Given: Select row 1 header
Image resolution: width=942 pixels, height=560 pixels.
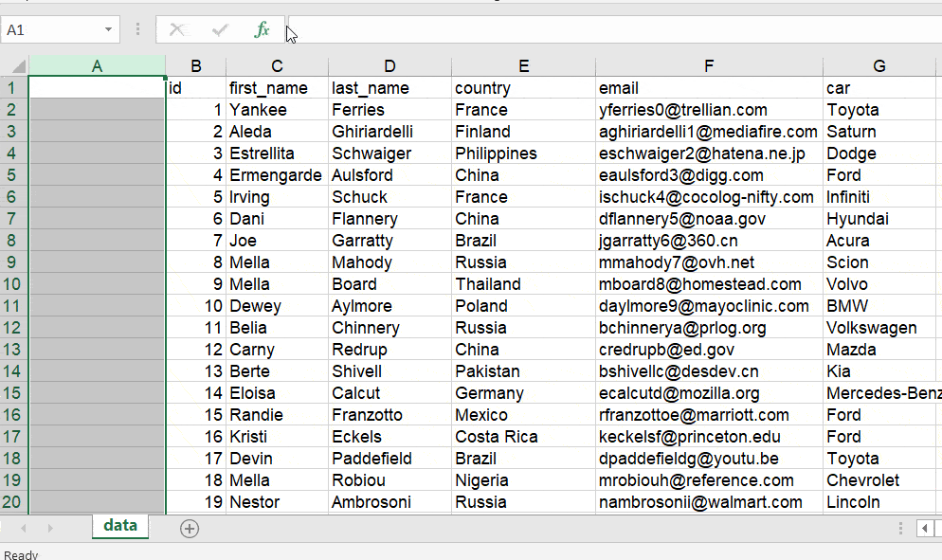Looking at the screenshot, I should [14, 88].
